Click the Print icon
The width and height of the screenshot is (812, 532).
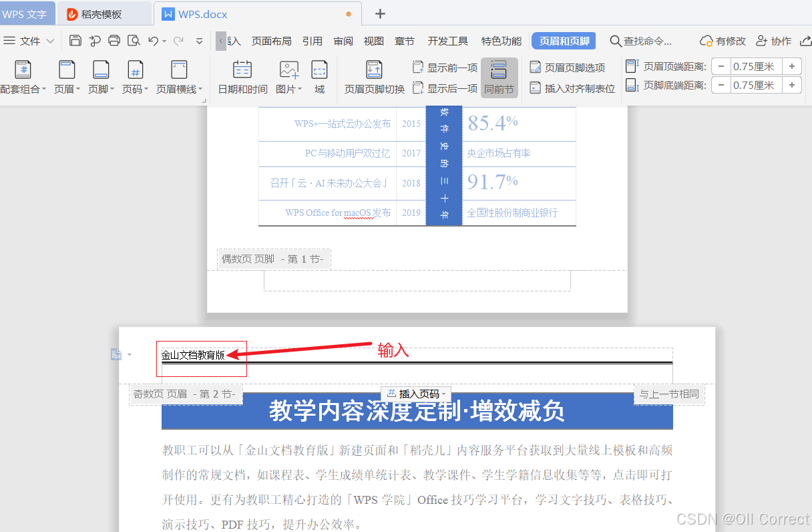114,41
